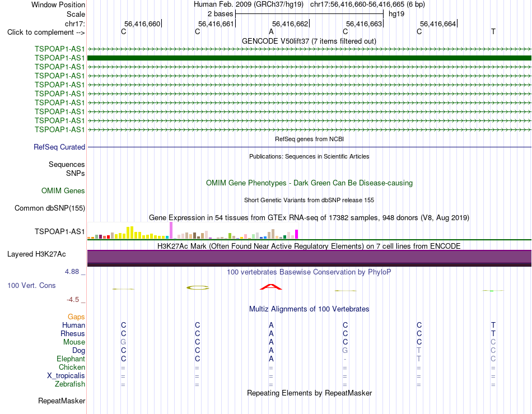Click the Sequences label of Publications track

(67, 165)
